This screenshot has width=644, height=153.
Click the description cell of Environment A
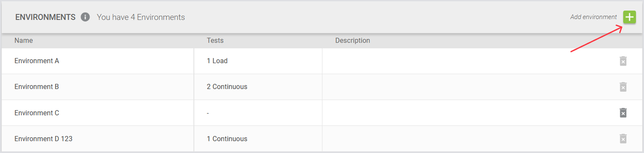(467, 61)
